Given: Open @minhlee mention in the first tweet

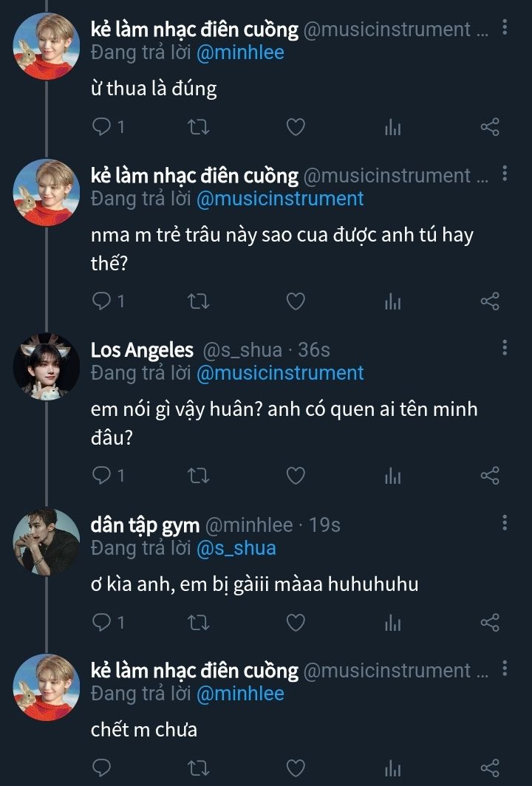Looking at the screenshot, I should click(240, 52).
